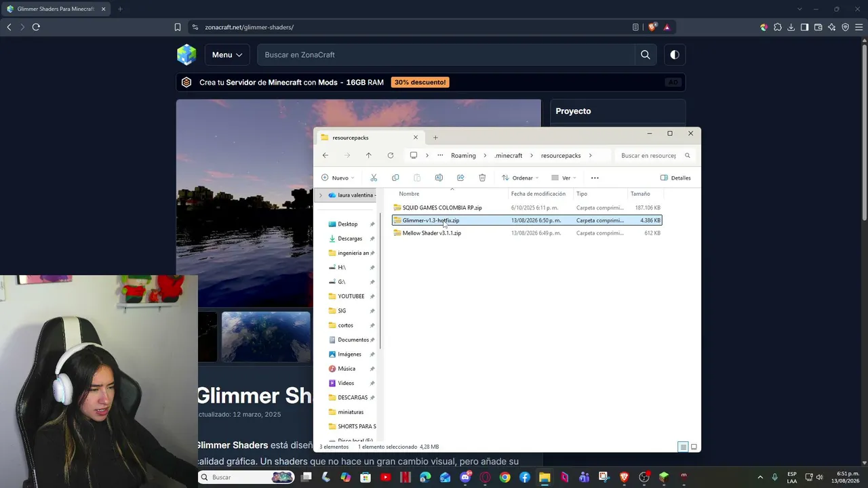Image resolution: width=868 pixels, height=488 pixels.
Task: Switch Explorer to large thumbnails view
Action: pos(694,447)
